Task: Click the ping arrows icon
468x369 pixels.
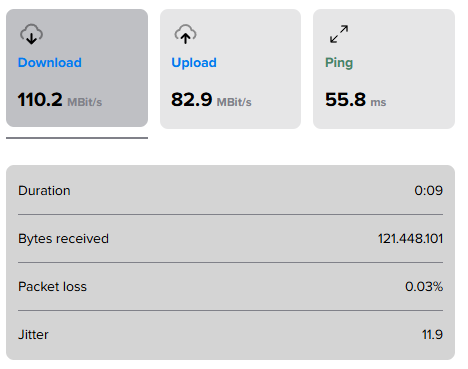Action: tap(339, 34)
